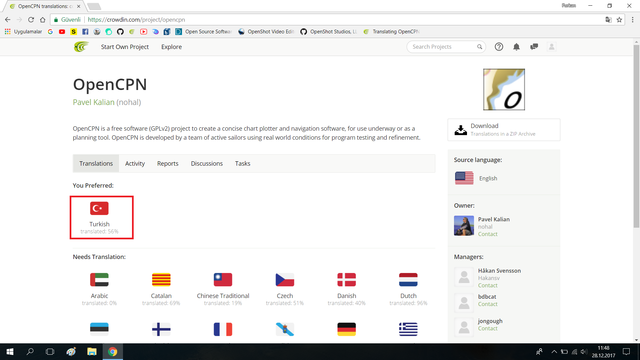Click the Crowdin logo icon
Image resolution: width=640 pixels, height=360 pixels.
pyautogui.click(x=81, y=47)
